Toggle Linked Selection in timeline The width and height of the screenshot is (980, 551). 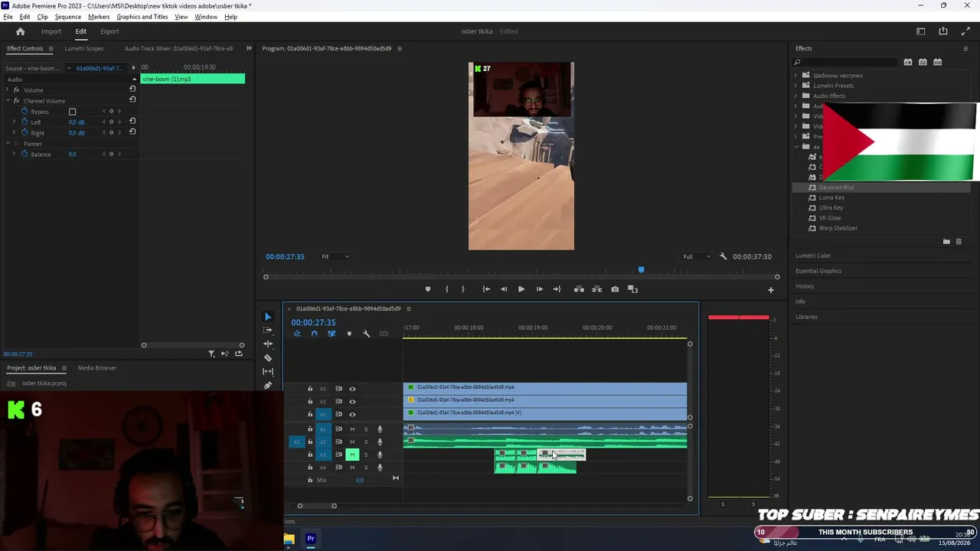(332, 334)
